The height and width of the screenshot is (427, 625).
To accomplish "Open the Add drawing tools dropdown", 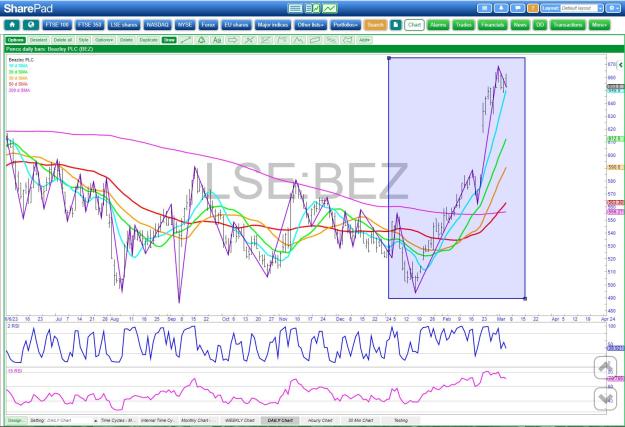I will [x=364, y=40].
